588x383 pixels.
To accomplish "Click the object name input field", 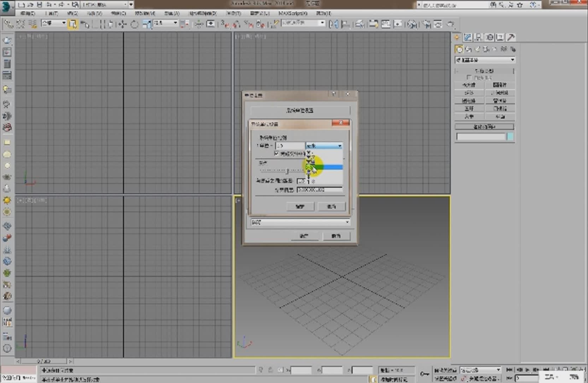I will tap(481, 137).
